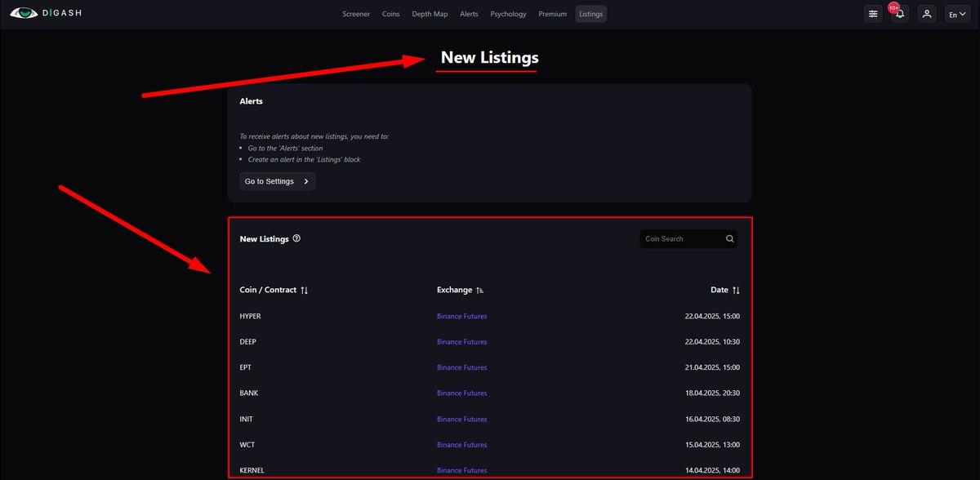The width and height of the screenshot is (980, 480).
Task: Click the date 22.04.2025, 10:30
Action: tap(712, 342)
